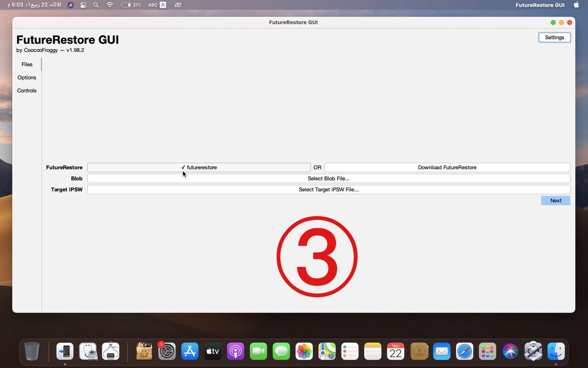Open the battery status showing 27%
The image size is (588, 368).
coord(132,5)
